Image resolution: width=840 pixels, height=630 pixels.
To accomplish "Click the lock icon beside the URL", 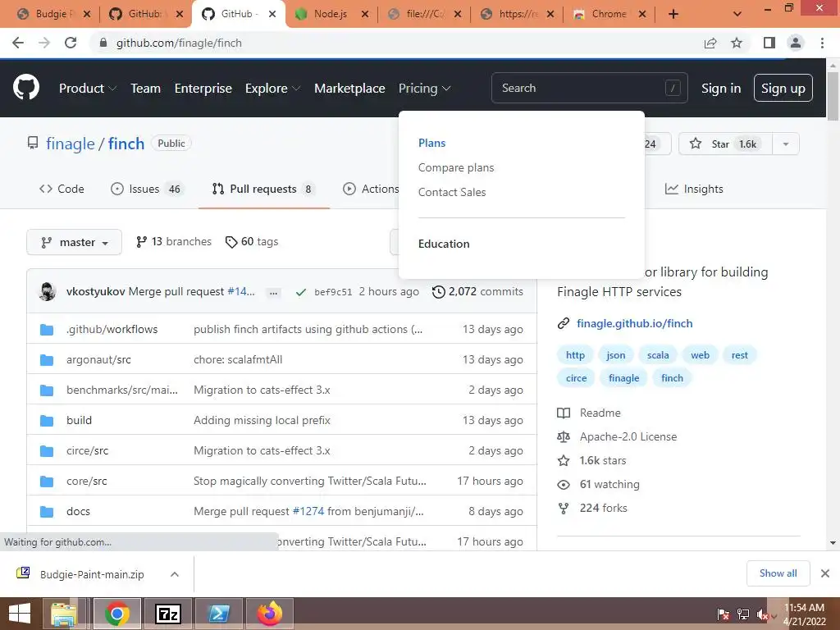I will (103, 43).
